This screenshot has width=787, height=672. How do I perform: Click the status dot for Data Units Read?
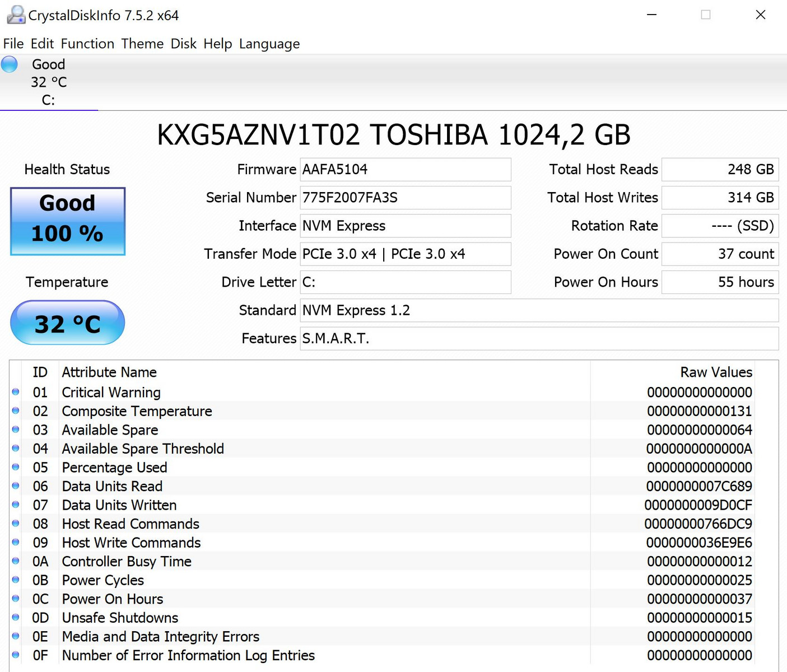pos(16,486)
